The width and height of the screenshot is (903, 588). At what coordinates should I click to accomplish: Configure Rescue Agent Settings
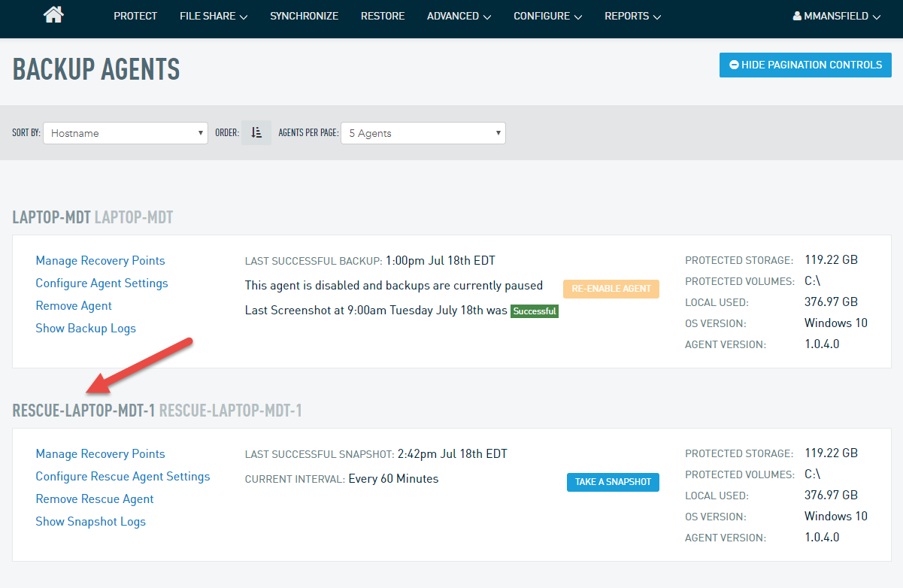point(123,477)
